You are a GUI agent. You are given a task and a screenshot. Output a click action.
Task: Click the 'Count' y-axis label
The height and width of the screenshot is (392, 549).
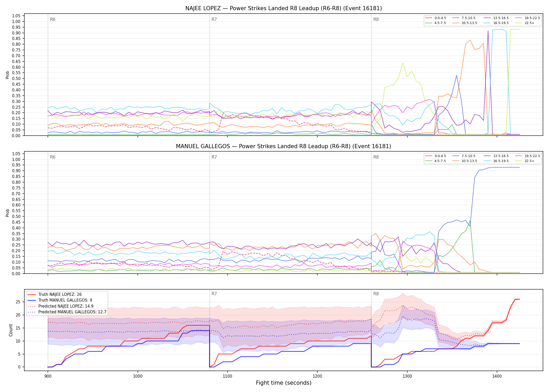coord(11,330)
